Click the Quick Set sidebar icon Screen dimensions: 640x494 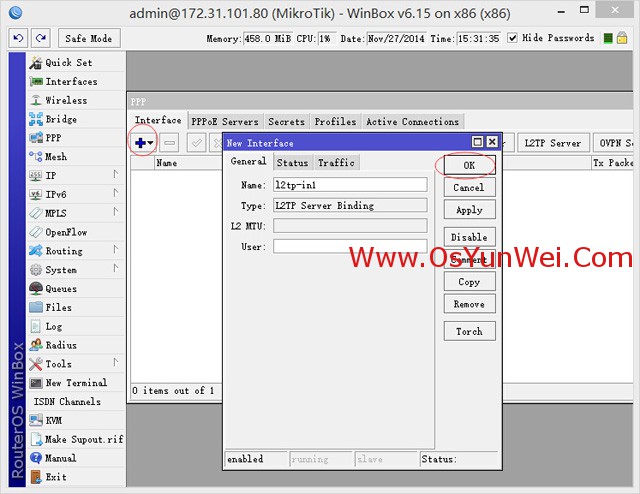36,62
